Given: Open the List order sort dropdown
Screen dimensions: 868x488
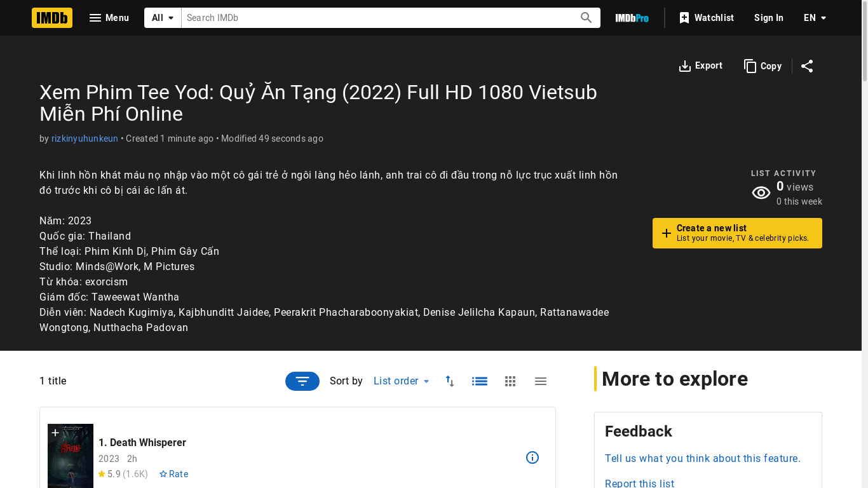Looking at the screenshot, I should pyautogui.click(x=402, y=381).
